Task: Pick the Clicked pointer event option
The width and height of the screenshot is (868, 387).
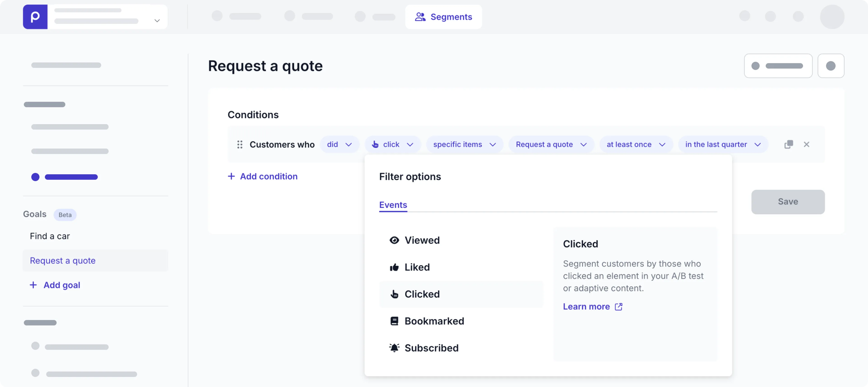Action: [422, 294]
